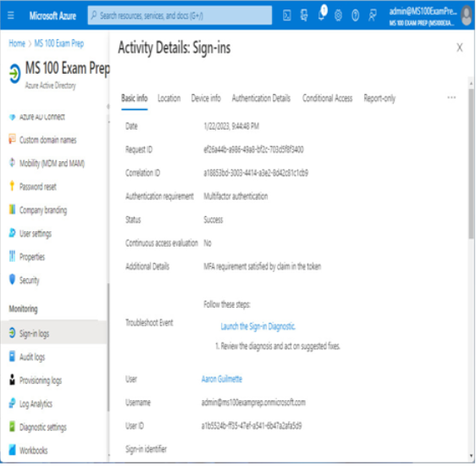
Task: Go to the Home breadcrumb
Action: pyautogui.click(x=17, y=43)
